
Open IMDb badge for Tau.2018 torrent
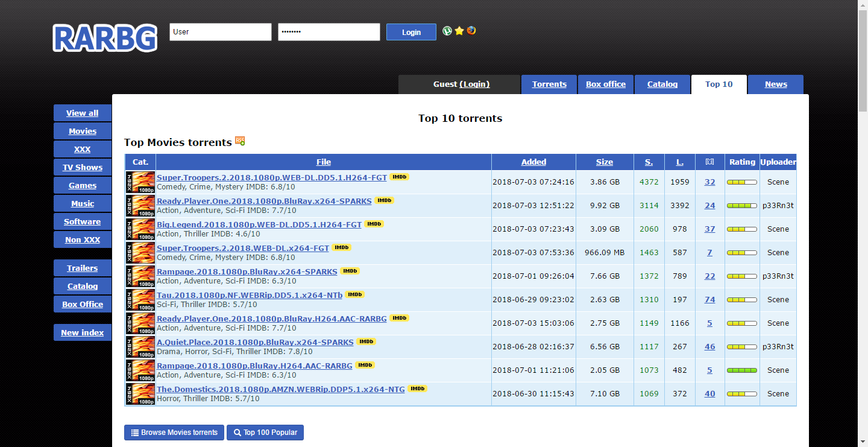(x=355, y=294)
